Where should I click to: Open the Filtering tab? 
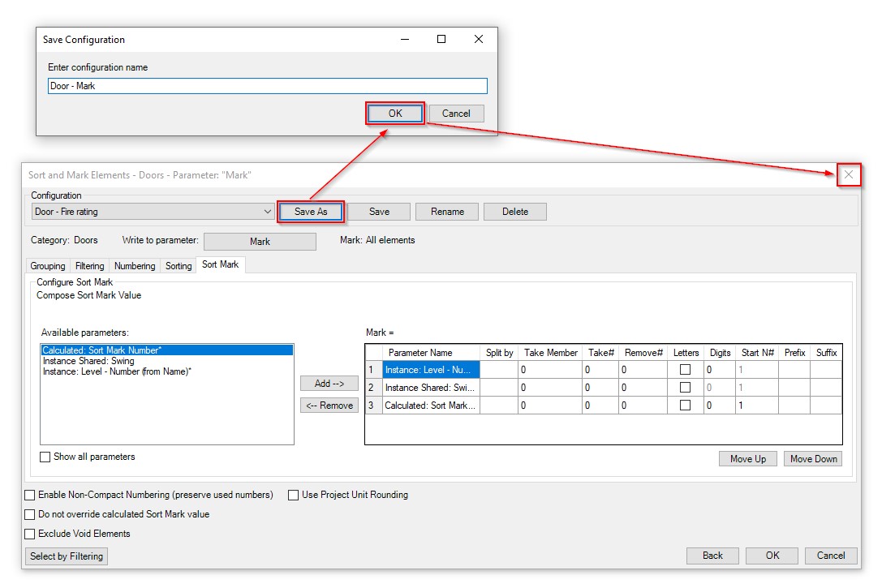click(x=89, y=266)
